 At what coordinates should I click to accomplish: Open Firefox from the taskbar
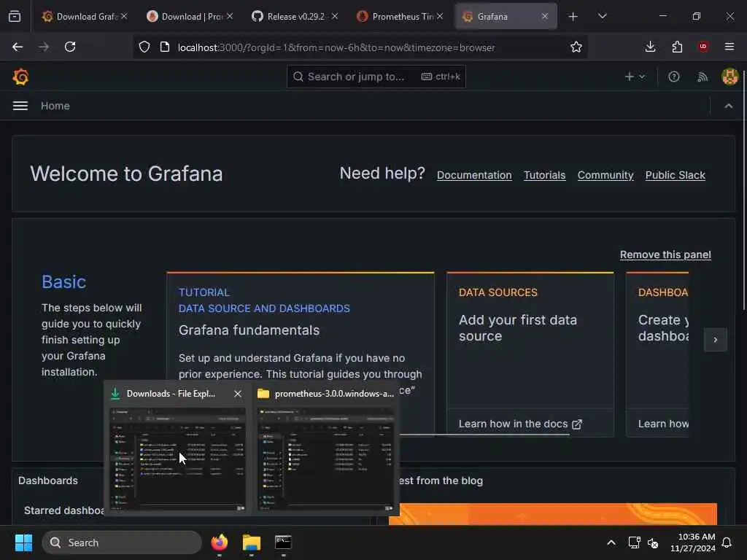click(x=219, y=542)
